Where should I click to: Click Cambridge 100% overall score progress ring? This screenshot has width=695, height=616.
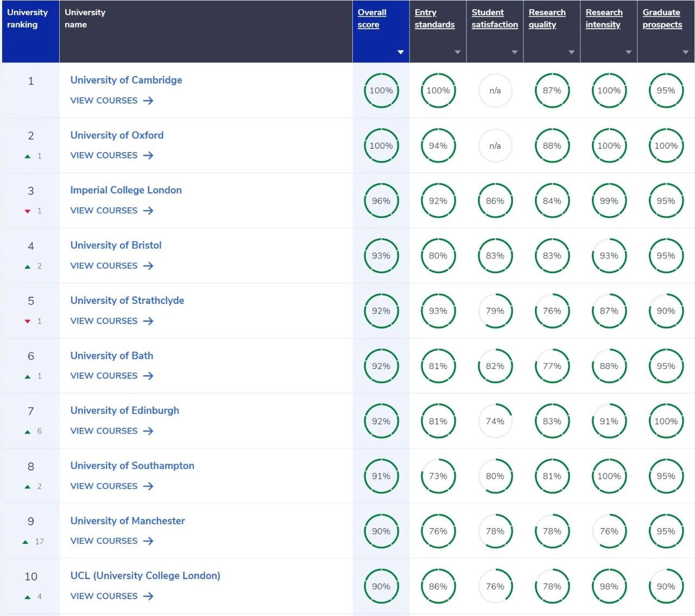click(381, 91)
